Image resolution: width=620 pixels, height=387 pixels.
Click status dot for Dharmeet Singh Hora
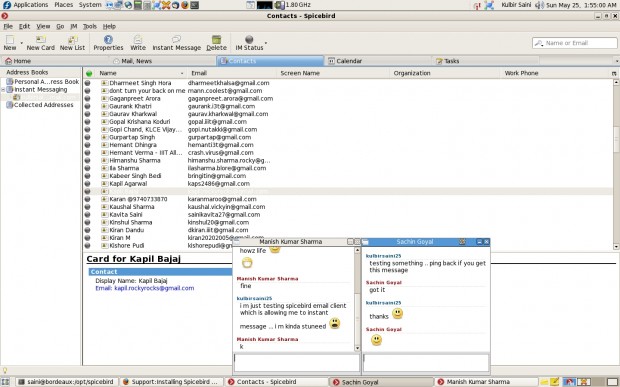point(87,83)
